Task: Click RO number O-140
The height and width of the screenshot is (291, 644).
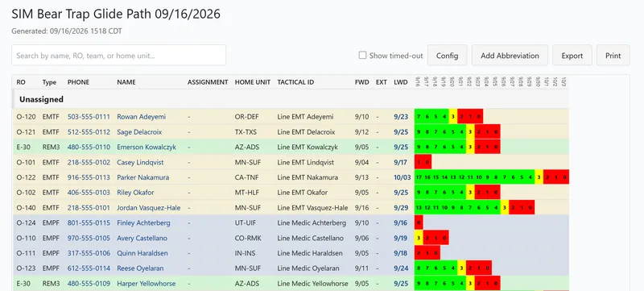Action: click(x=26, y=208)
